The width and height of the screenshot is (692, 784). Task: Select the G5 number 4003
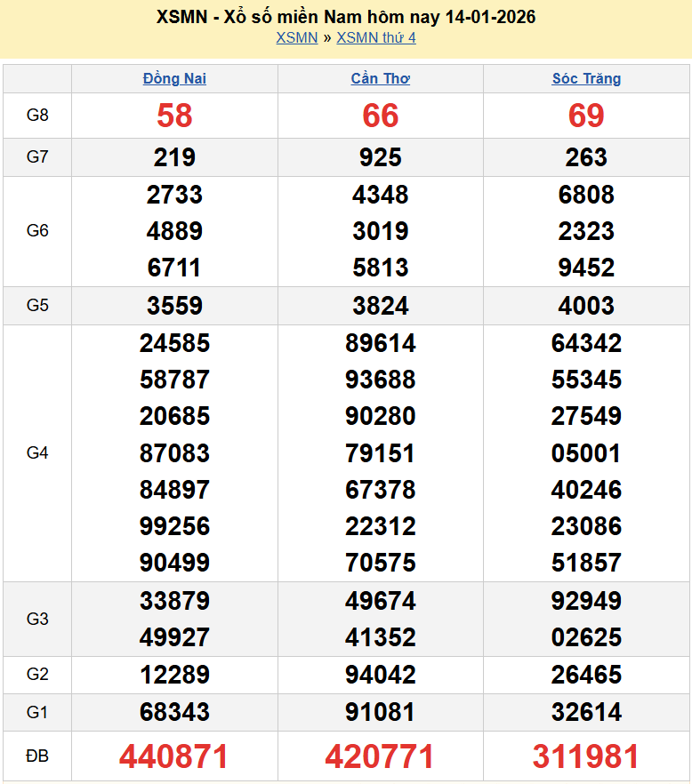click(586, 306)
